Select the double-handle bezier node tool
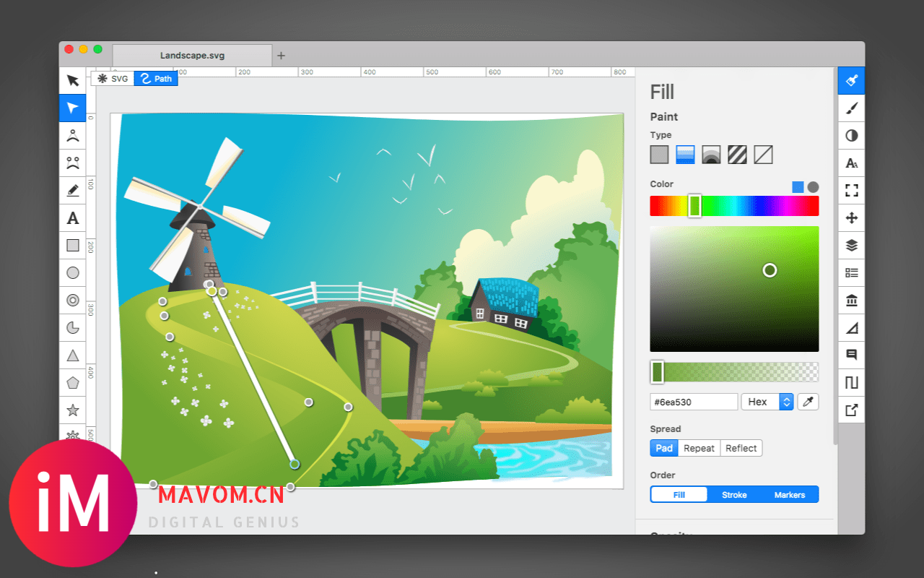 72,163
